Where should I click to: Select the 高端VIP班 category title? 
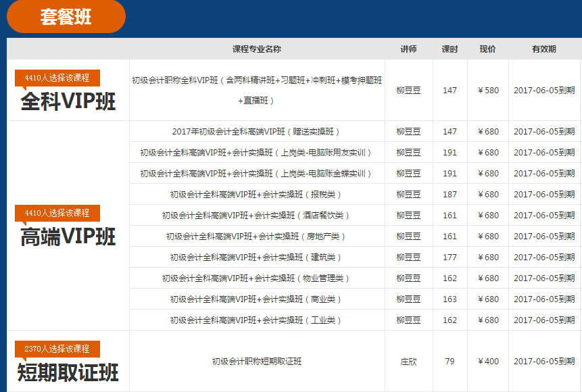68,237
